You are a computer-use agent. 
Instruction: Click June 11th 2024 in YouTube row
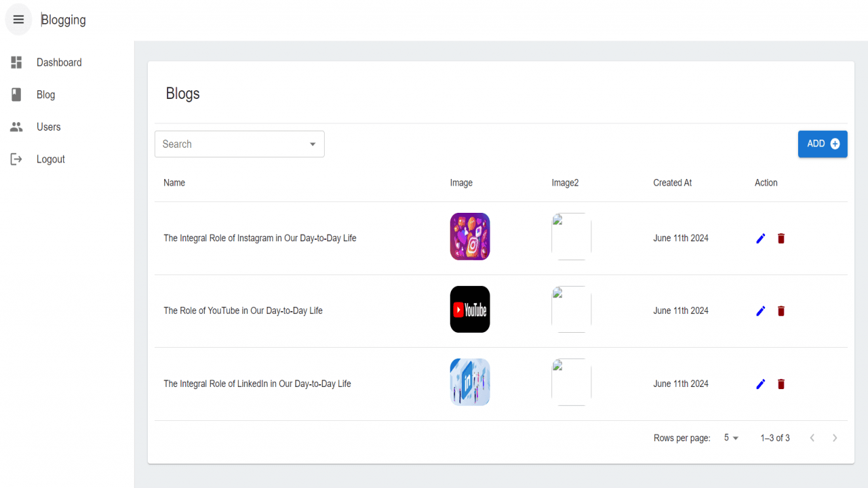(681, 310)
